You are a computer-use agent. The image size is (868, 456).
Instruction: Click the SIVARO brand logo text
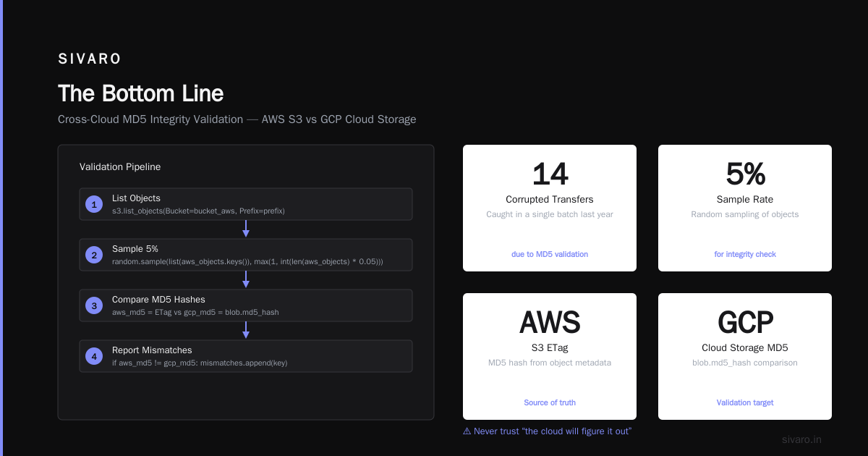coord(90,59)
